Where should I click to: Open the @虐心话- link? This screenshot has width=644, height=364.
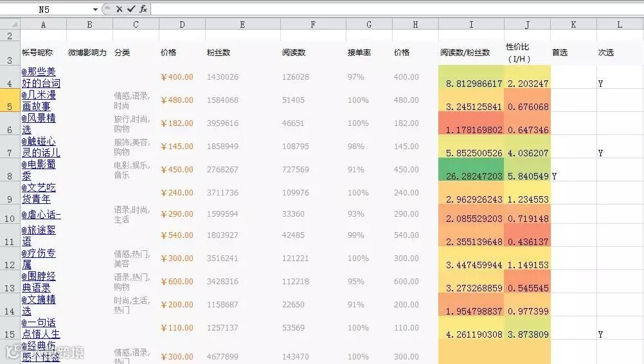tap(41, 214)
